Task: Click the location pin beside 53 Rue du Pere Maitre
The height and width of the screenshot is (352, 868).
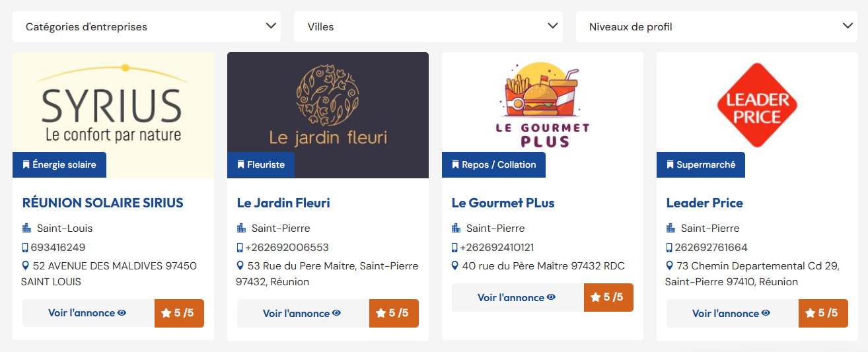Action: click(241, 265)
